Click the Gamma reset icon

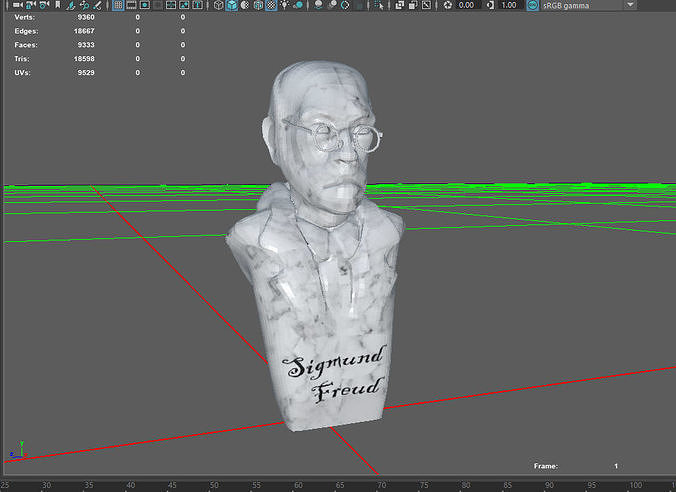[491, 5]
